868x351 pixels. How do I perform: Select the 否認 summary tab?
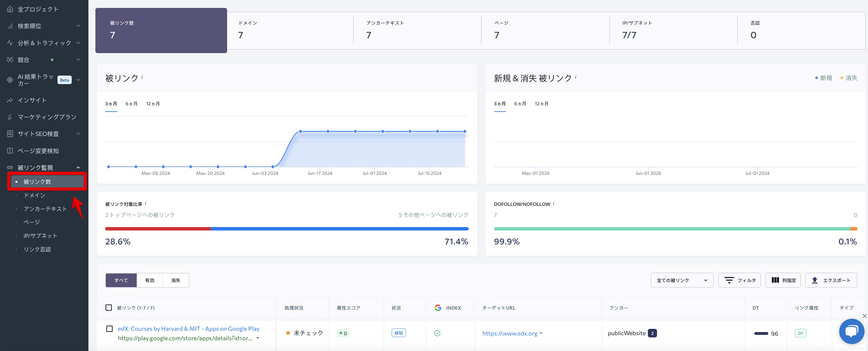tap(801, 30)
